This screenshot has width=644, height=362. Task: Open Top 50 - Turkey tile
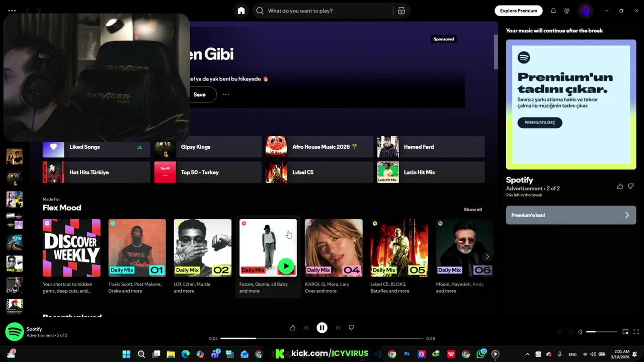(x=208, y=172)
